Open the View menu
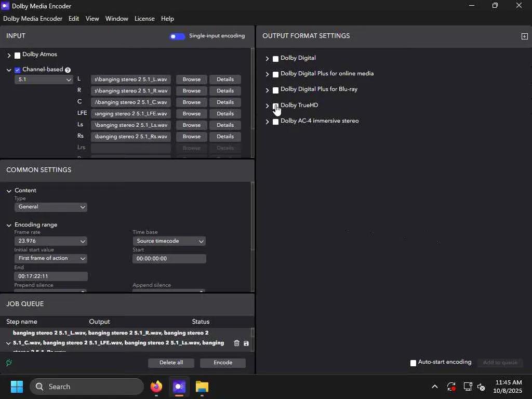Image resolution: width=532 pixels, height=399 pixels. 92,19
